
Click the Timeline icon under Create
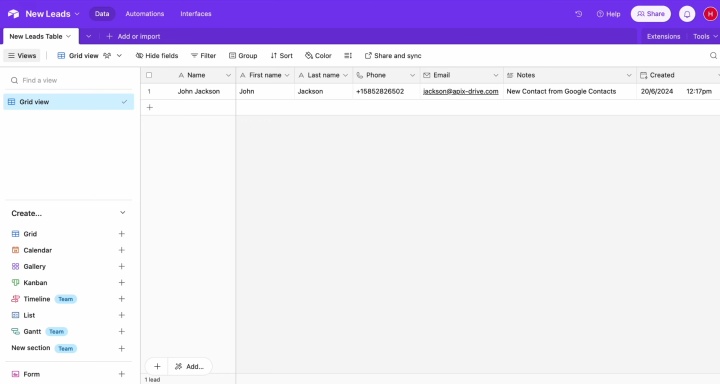click(x=15, y=299)
